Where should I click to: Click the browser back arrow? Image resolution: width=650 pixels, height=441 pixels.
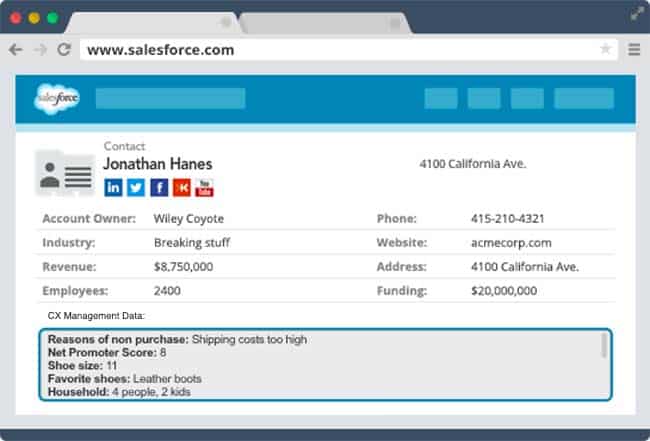pos(16,50)
